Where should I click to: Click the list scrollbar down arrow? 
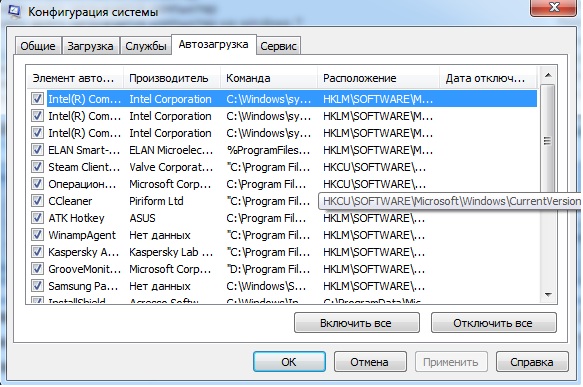[x=548, y=295]
